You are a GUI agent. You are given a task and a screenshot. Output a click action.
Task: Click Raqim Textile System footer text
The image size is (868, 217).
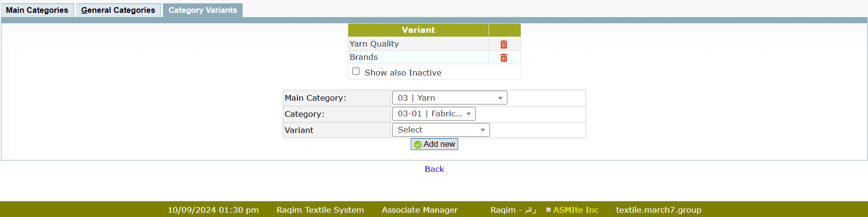pos(320,210)
